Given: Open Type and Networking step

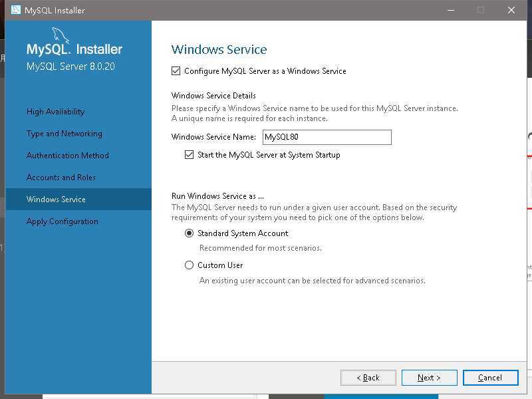Looking at the screenshot, I should [64, 134].
